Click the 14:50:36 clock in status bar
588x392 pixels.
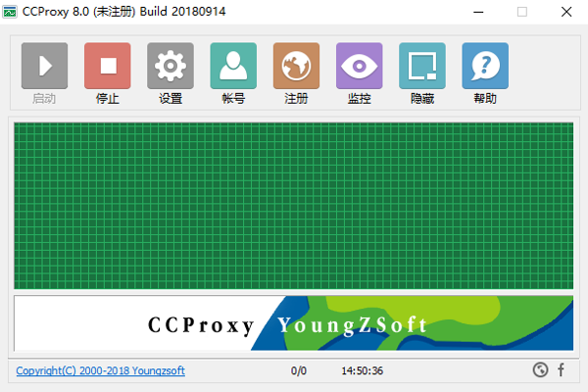(x=362, y=371)
